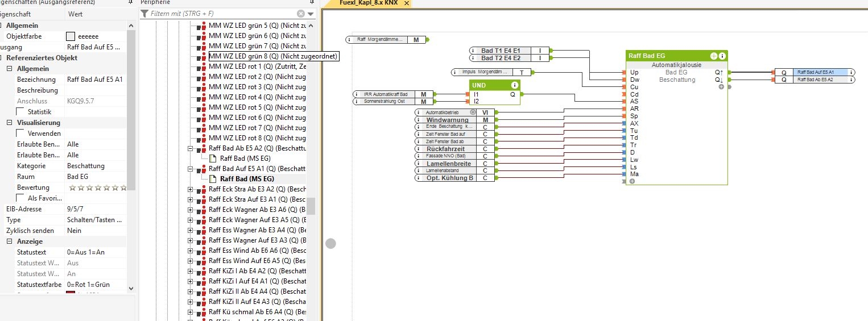The image size is (868, 321).
Task: Collapse the Raff Bad Ab E5 A2 tree node
Action: coord(191,148)
